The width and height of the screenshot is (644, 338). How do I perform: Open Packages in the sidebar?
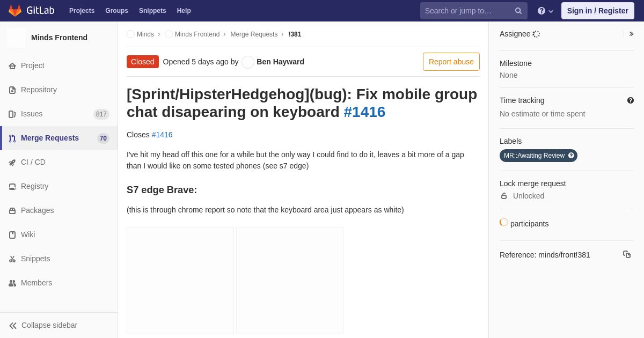(x=37, y=210)
